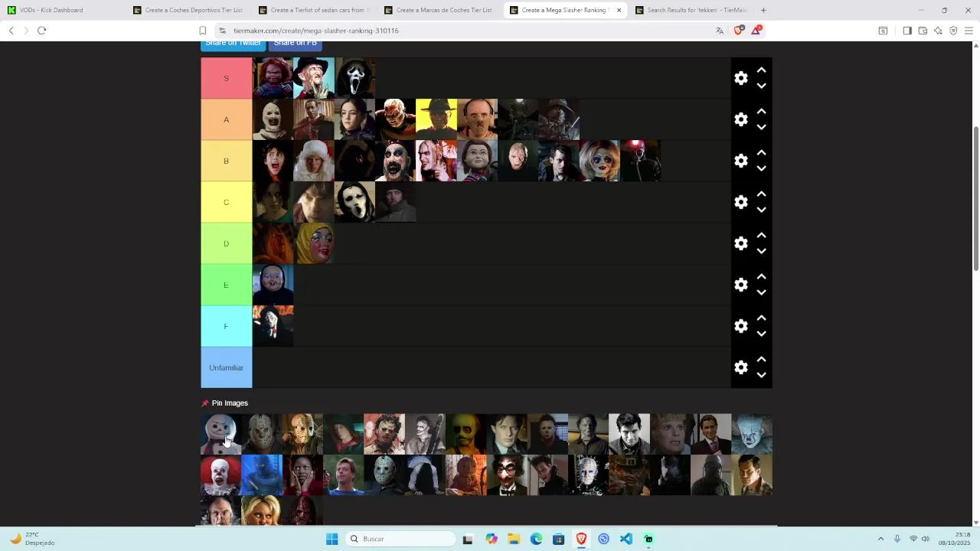Move S tier row up arrow
The height and width of the screenshot is (551, 980).
pos(762,70)
